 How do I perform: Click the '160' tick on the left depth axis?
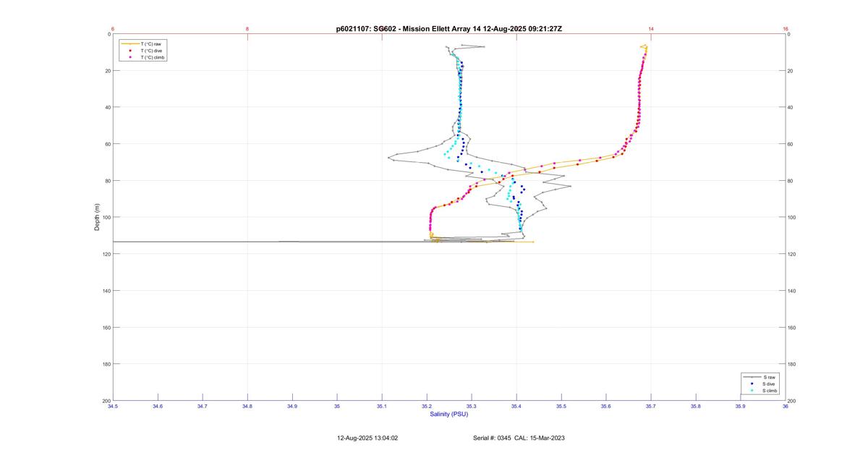point(106,327)
